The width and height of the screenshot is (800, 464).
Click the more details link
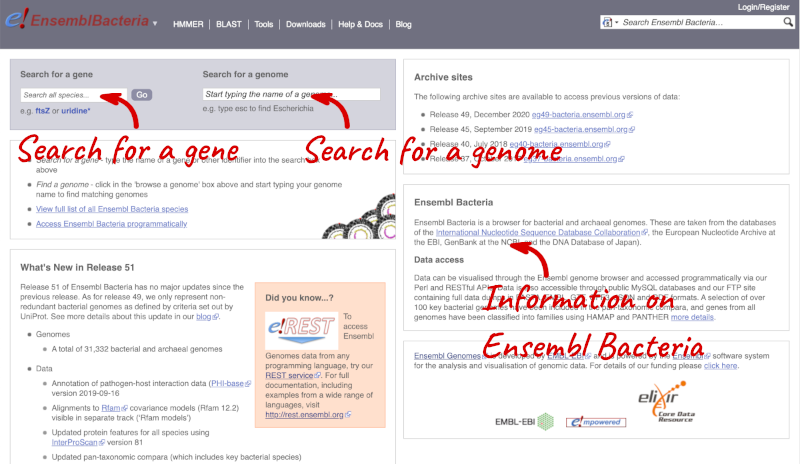[692, 317]
